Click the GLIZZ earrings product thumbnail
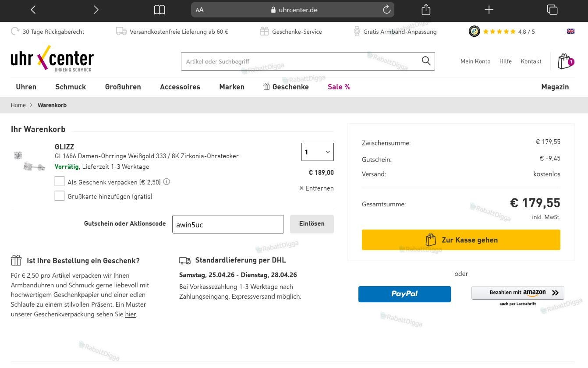 coord(29,161)
